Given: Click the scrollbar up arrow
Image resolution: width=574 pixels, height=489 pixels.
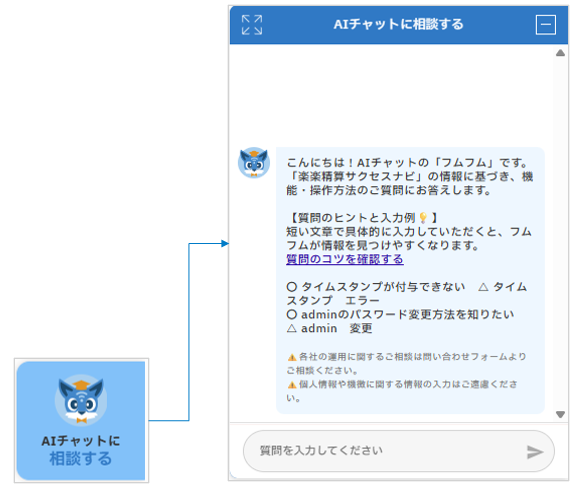Looking at the screenshot, I should (x=560, y=53).
